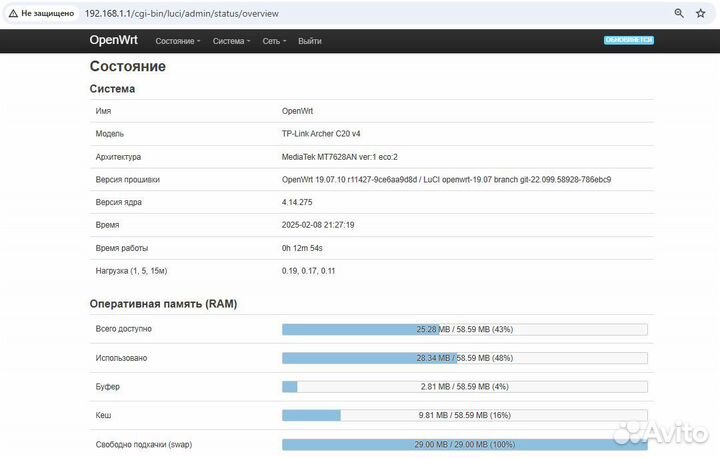720x458 pixels.
Task: Select hostname value 'OpenWrt' in Имя row
Action: click(297, 111)
